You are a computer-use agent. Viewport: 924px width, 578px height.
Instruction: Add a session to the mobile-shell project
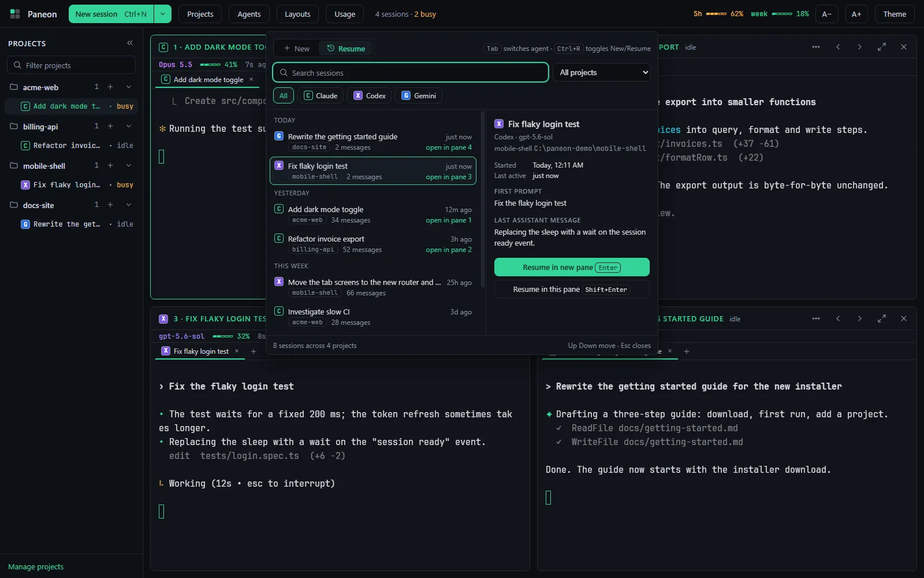110,166
